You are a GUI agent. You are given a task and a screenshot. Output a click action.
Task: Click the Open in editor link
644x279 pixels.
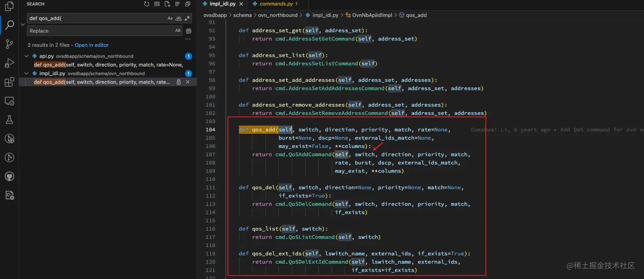click(92, 45)
